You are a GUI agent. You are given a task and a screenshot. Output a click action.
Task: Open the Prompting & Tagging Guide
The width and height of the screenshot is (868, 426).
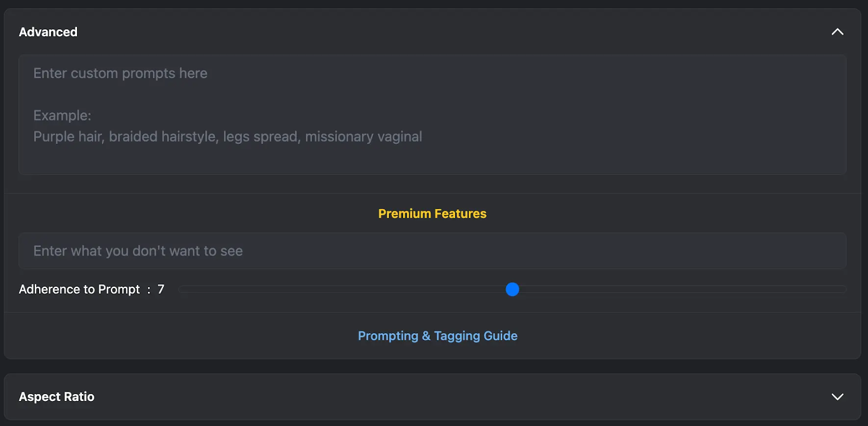tap(437, 335)
